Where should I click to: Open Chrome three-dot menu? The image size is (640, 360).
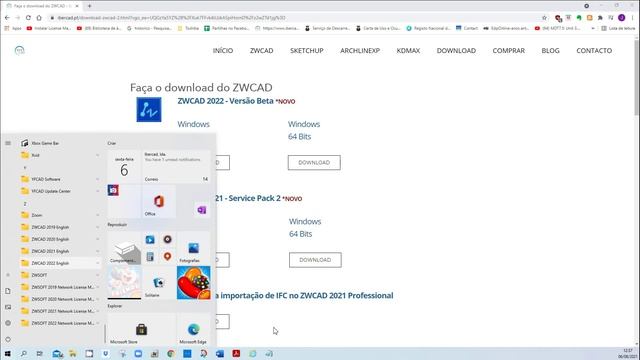click(x=633, y=18)
